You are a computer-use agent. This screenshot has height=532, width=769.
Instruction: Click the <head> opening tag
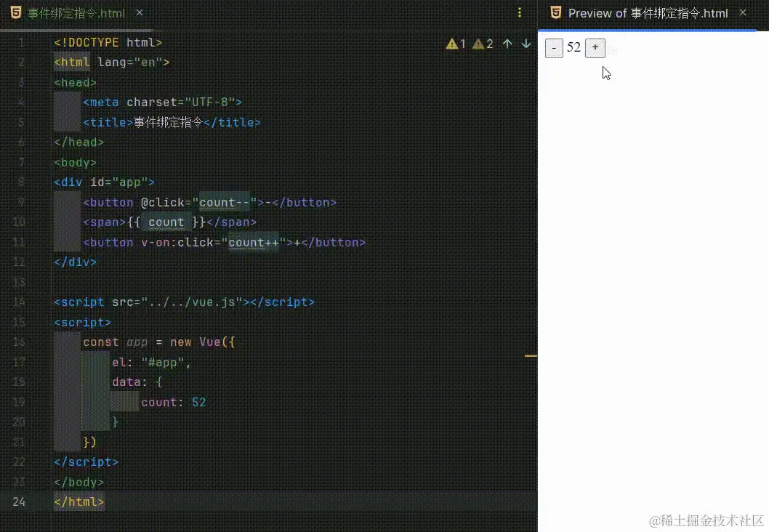click(x=75, y=82)
